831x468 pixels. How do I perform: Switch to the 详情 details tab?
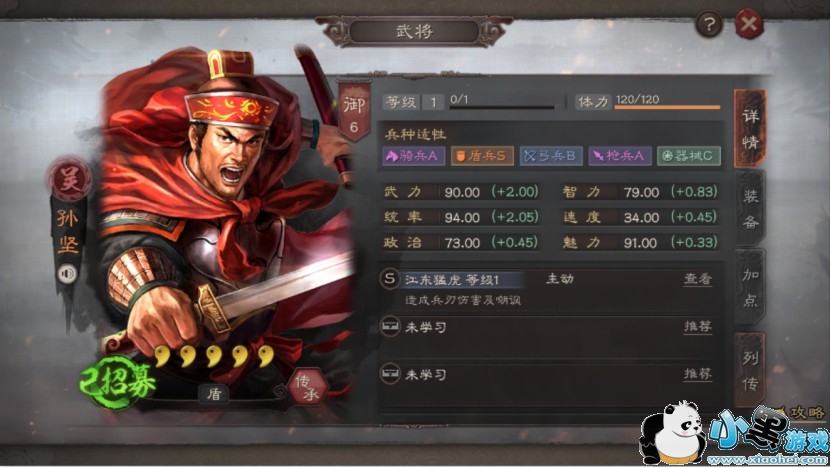750,128
